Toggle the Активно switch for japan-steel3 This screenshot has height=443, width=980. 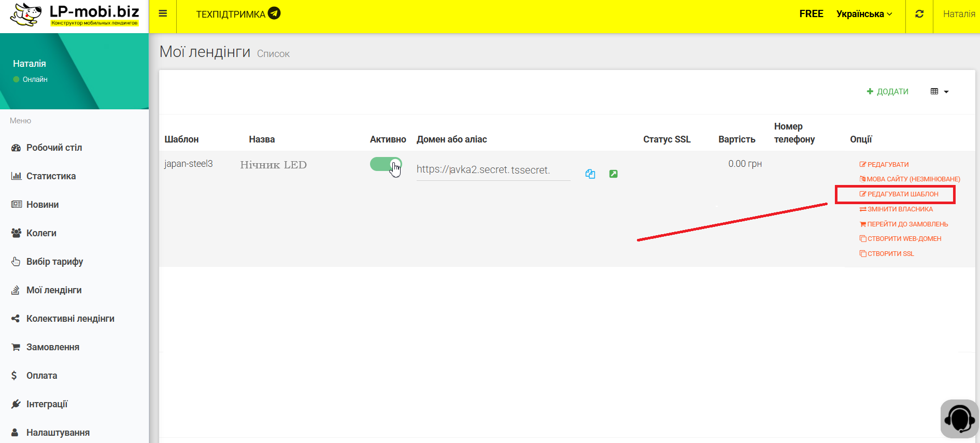[386, 164]
